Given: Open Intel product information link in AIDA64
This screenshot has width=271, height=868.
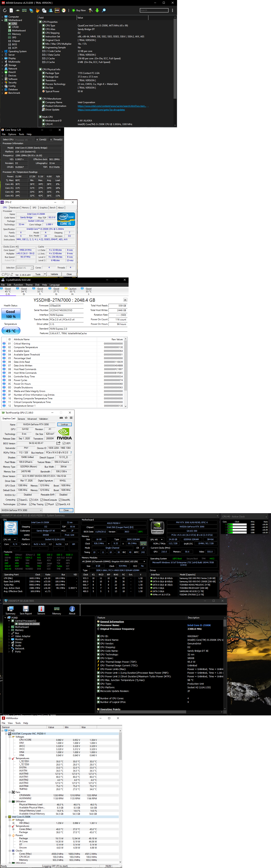Looking at the screenshot, I should [112, 106].
